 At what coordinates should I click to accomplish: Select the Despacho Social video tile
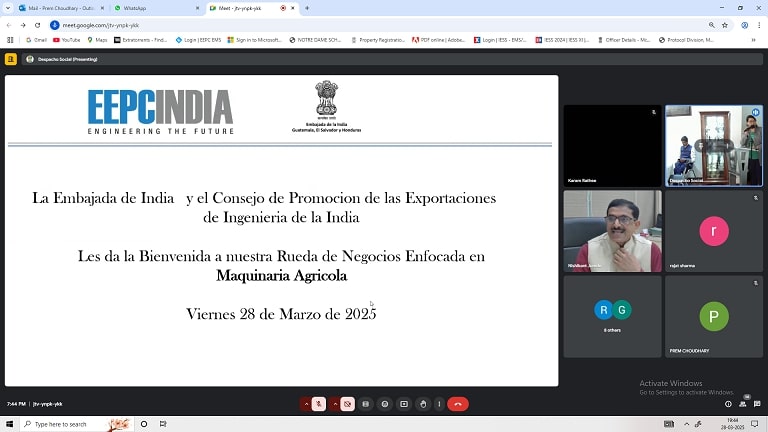point(714,145)
